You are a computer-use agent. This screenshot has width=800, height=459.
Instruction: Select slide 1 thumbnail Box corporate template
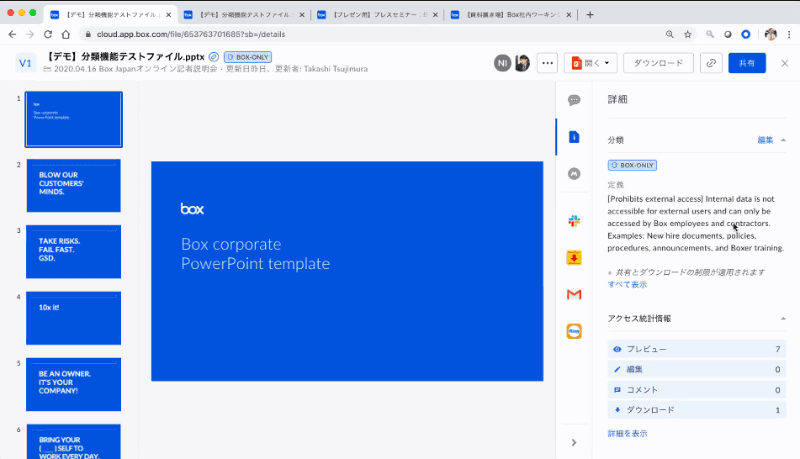[x=74, y=119]
